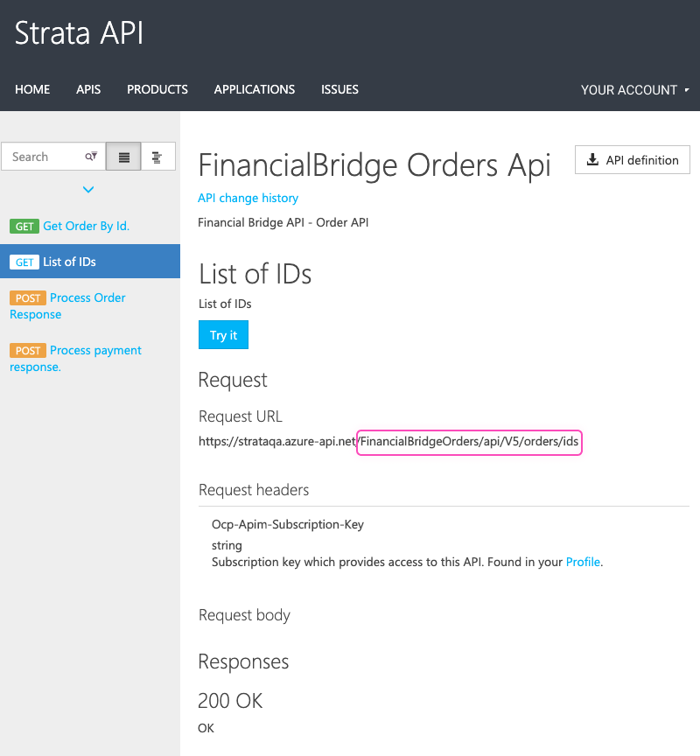Open the YOUR ACCOUNT dropdown
The width and height of the screenshot is (700, 756).
[634, 90]
